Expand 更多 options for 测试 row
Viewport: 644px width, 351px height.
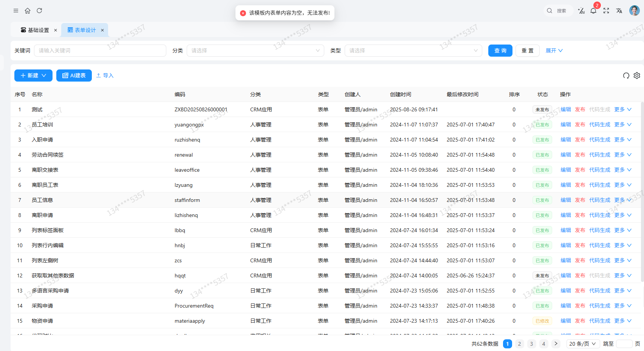(x=622, y=109)
